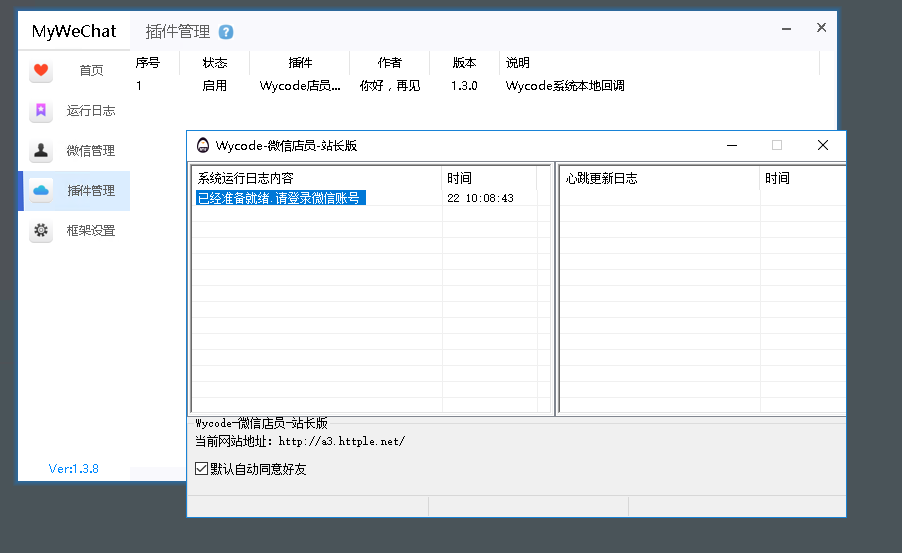Viewport: 902px width, 553px height.
Task: Click the 启用 status cell
Action: point(215,86)
